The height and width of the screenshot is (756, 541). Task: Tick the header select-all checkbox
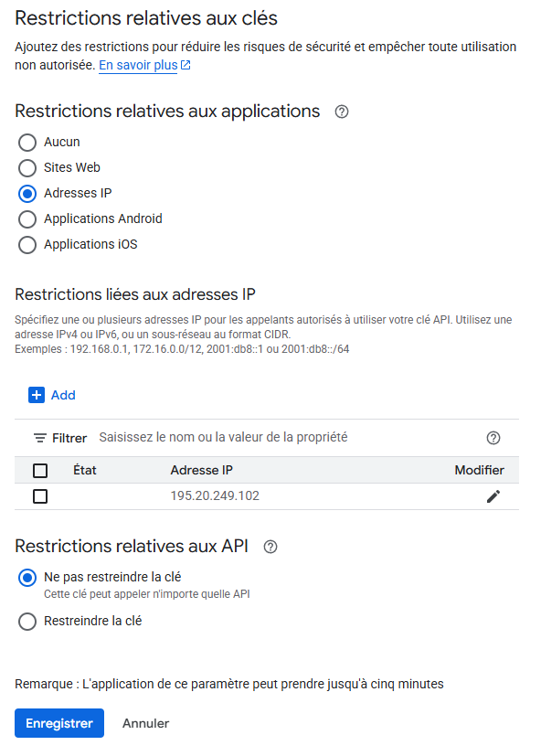click(x=40, y=470)
